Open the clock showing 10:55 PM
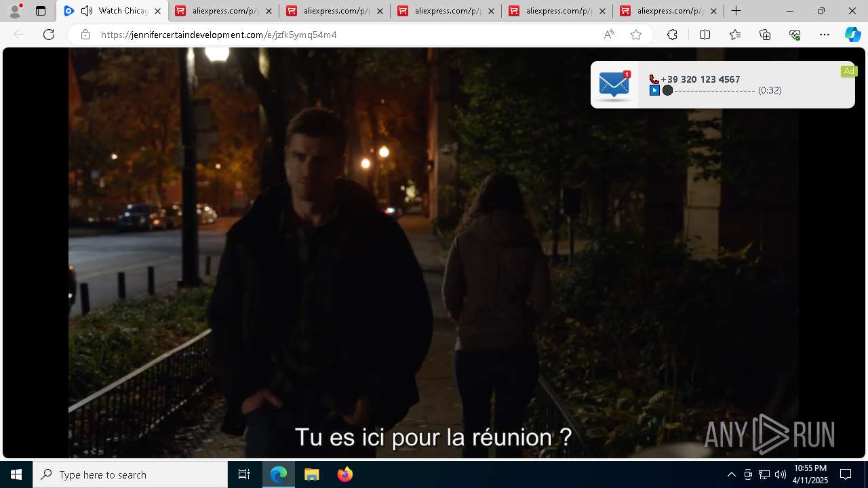The height and width of the screenshot is (488, 868). (810, 474)
